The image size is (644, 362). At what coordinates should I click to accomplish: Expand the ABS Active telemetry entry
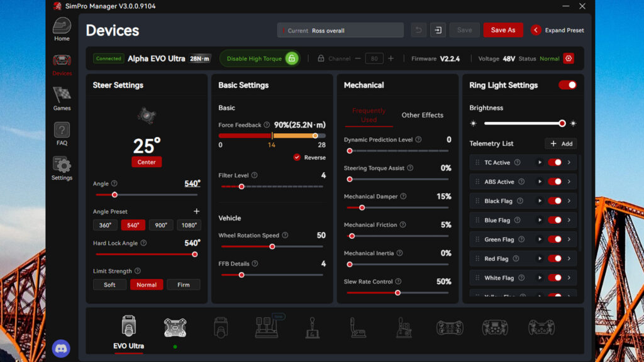(x=569, y=182)
